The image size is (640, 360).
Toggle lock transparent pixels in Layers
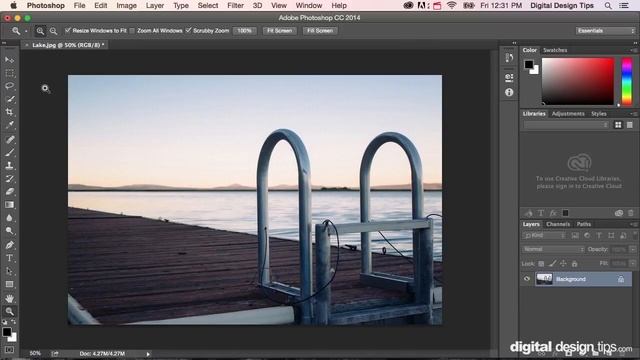541,264
